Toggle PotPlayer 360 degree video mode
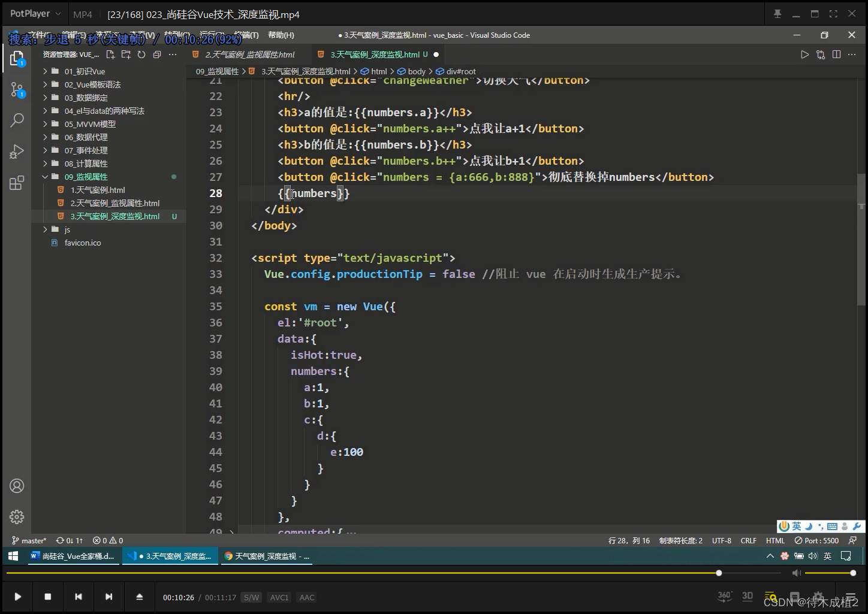868x614 pixels. point(724,596)
